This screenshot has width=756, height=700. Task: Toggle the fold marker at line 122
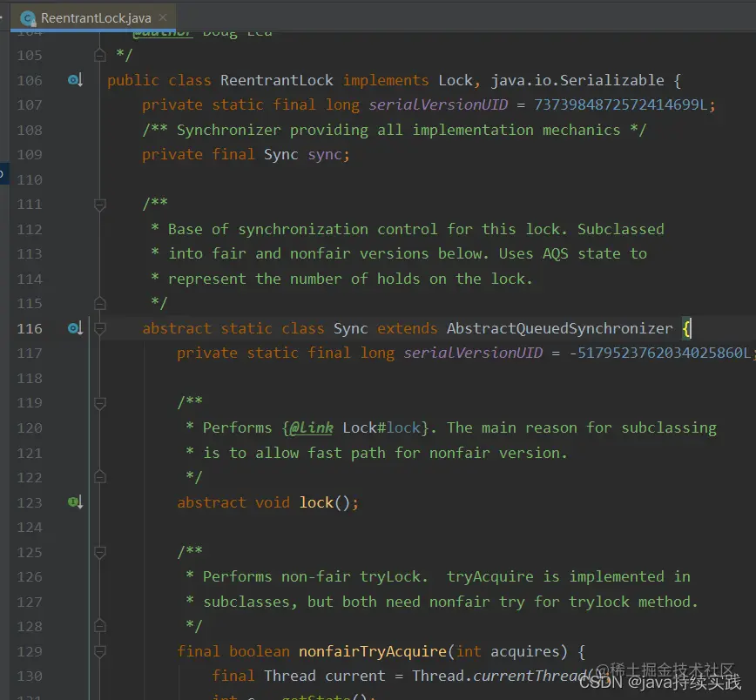(100, 477)
